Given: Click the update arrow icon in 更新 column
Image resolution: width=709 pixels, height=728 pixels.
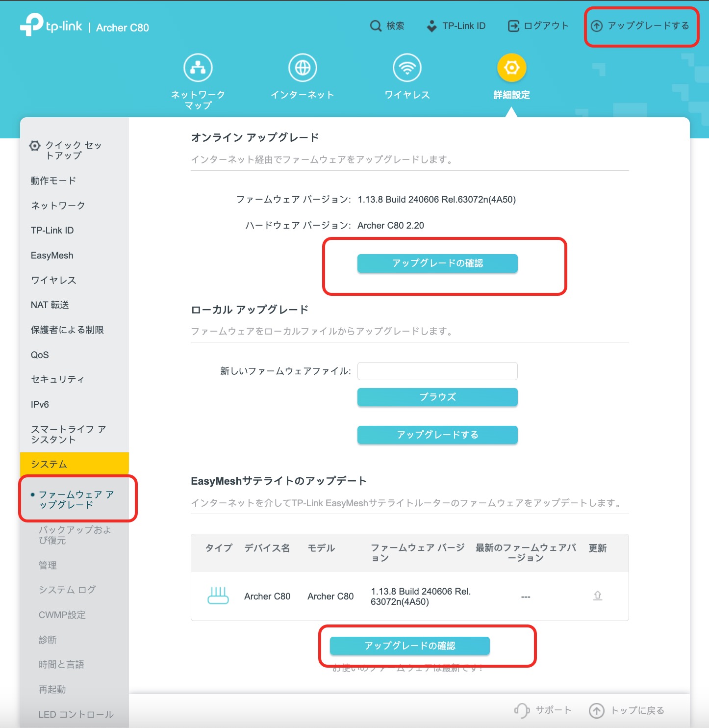Looking at the screenshot, I should coord(598,596).
